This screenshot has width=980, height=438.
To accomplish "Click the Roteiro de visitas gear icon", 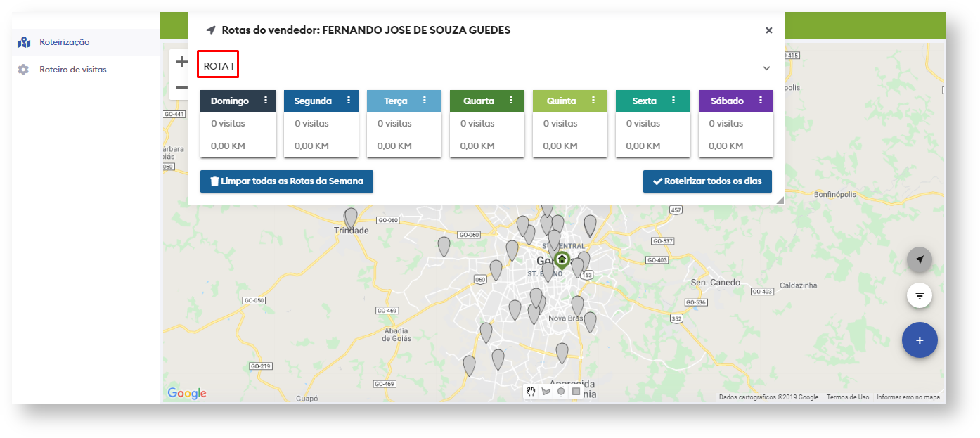I will [x=23, y=70].
